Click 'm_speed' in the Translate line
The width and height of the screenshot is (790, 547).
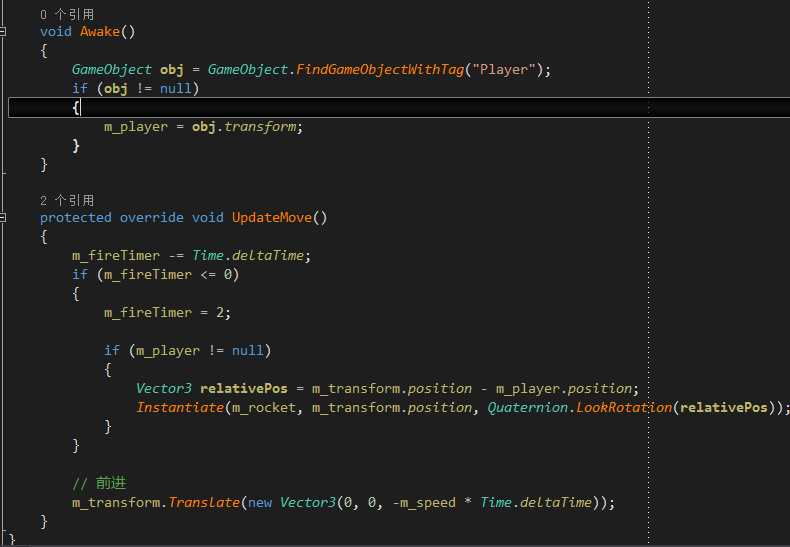(x=428, y=503)
